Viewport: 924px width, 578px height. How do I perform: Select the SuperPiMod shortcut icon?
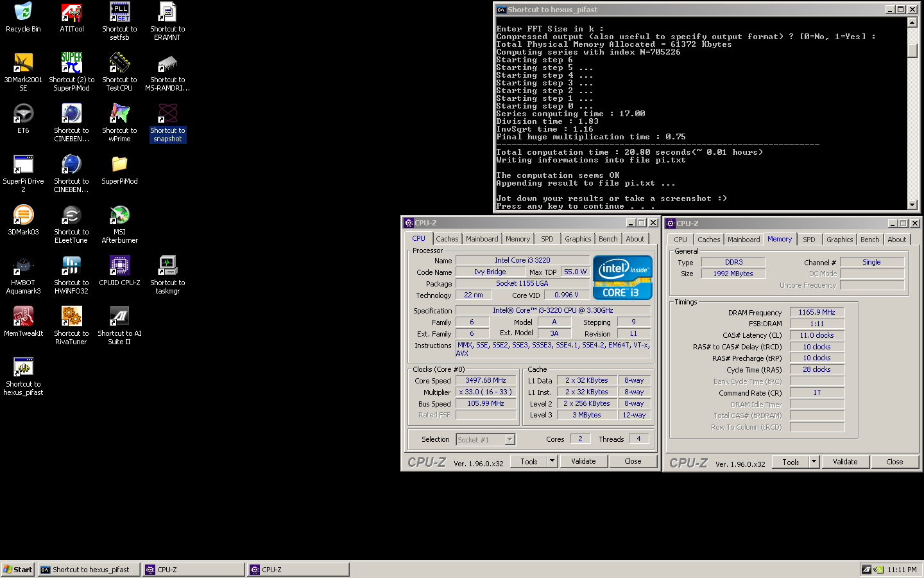click(x=71, y=73)
